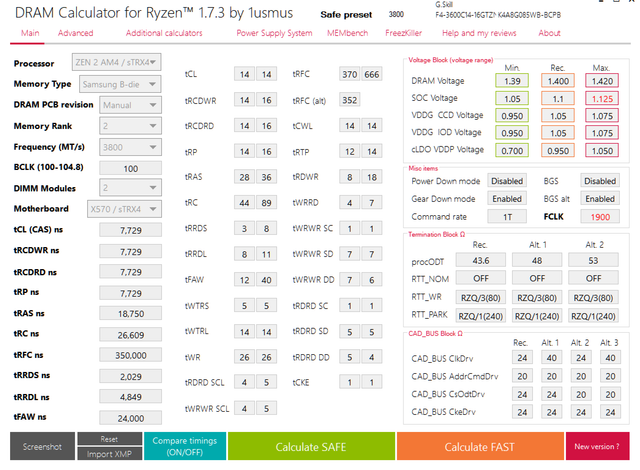Click tRFC compare value 666
Viewport: 640px width, 470px height.
pos(372,74)
